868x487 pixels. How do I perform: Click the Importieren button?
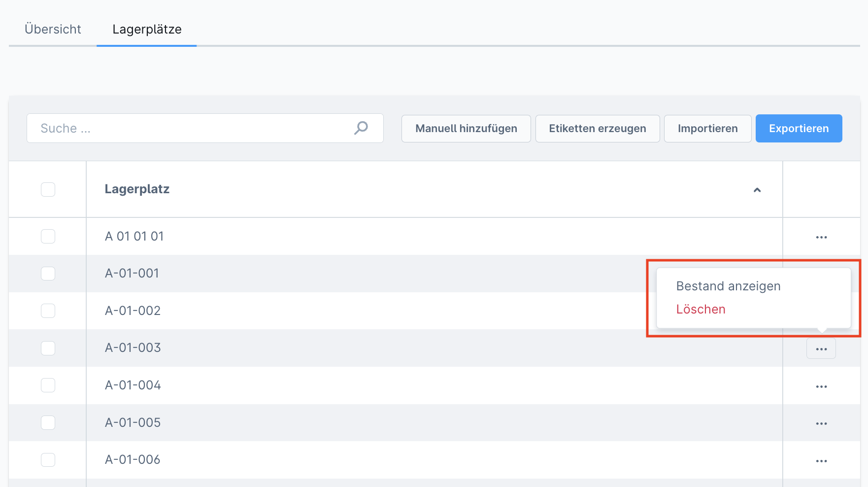click(707, 129)
